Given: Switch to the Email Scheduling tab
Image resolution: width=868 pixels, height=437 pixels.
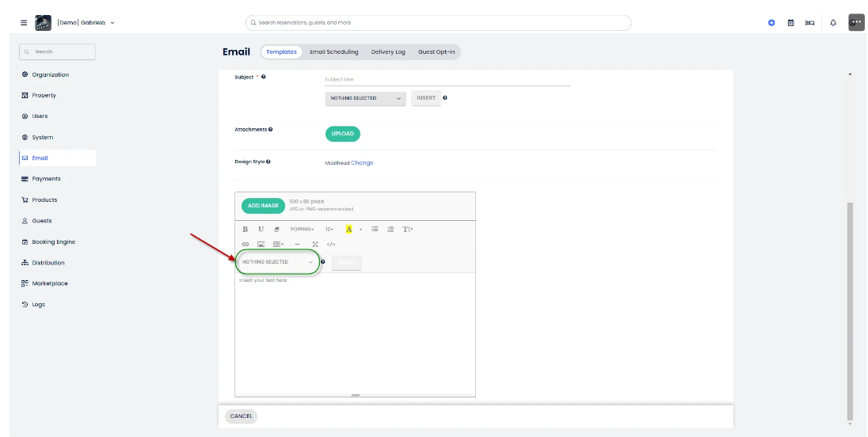Looking at the screenshot, I should click(333, 52).
